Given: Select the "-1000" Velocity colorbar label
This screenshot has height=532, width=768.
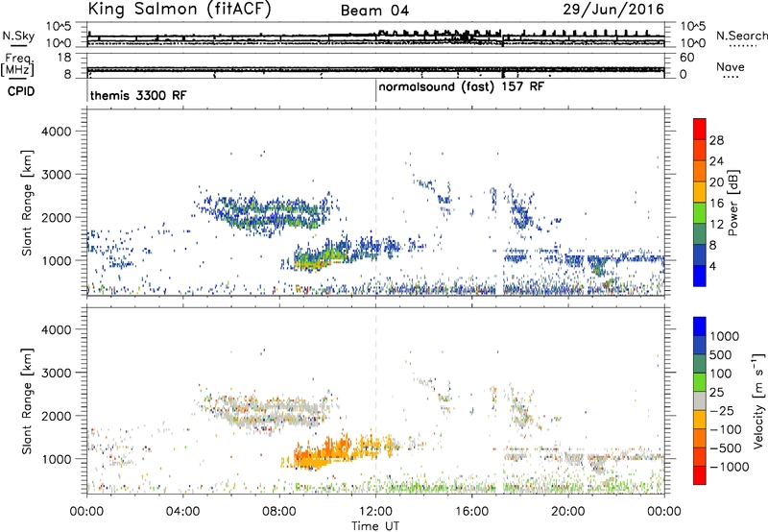Looking at the screenshot, I should tap(730, 467).
